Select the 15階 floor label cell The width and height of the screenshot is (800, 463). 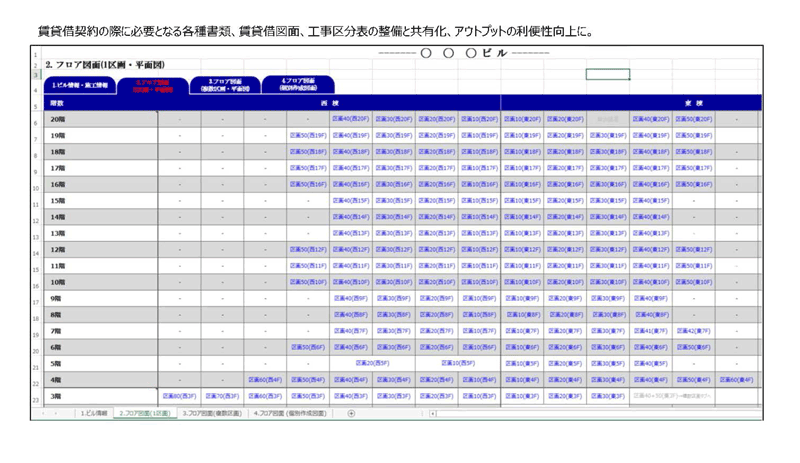coord(101,201)
